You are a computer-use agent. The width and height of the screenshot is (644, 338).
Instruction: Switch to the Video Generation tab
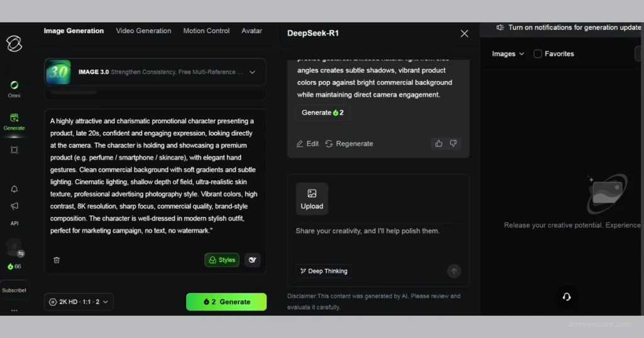143,31
